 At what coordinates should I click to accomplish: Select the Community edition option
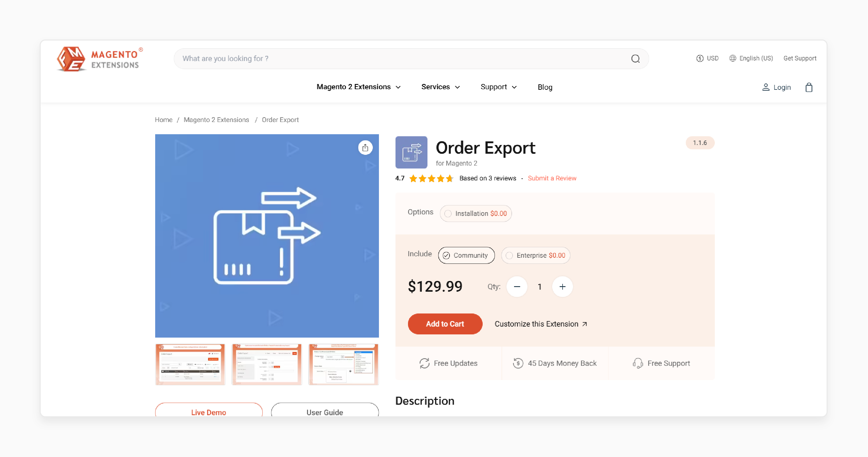click(466, 255)
